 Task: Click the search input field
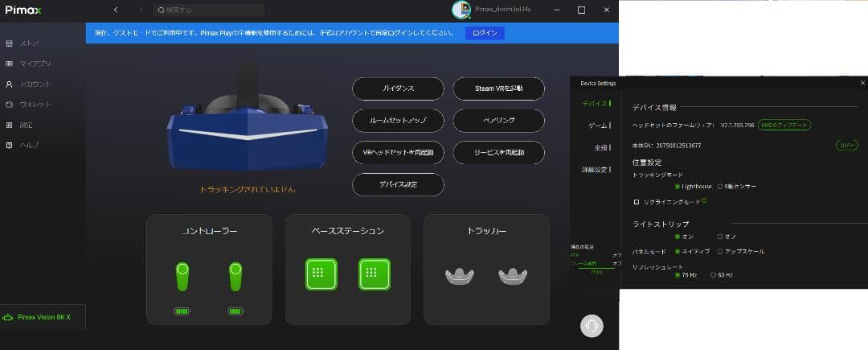(209, 10)
